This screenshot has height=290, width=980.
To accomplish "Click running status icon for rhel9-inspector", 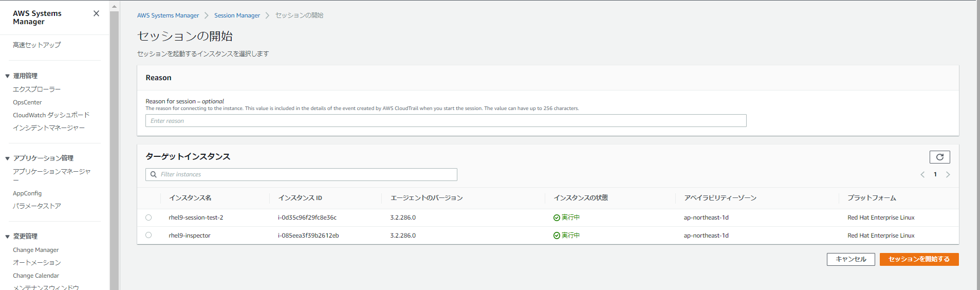I will (x=557, y=235).
